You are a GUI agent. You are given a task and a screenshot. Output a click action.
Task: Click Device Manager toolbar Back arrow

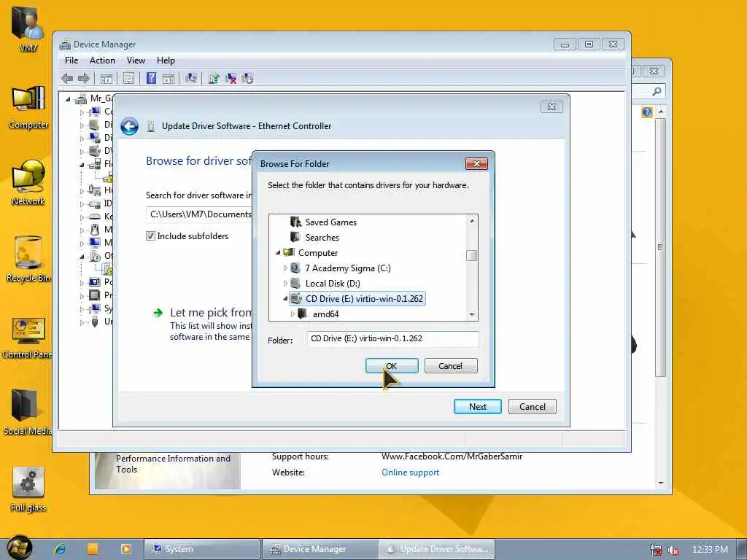[x=67, y=79]
